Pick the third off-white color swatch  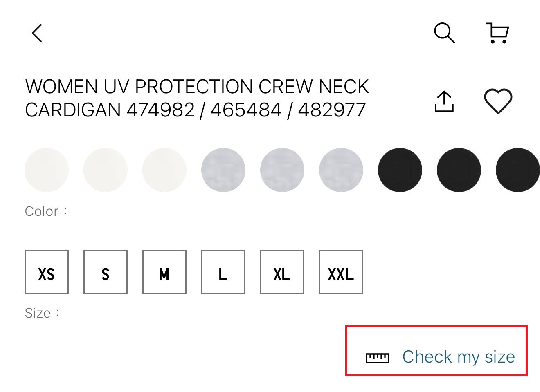(164, 170)
